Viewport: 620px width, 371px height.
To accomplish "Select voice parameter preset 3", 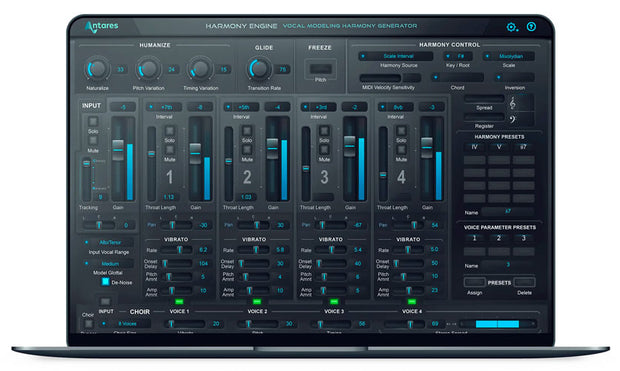I will click(524, 238).
